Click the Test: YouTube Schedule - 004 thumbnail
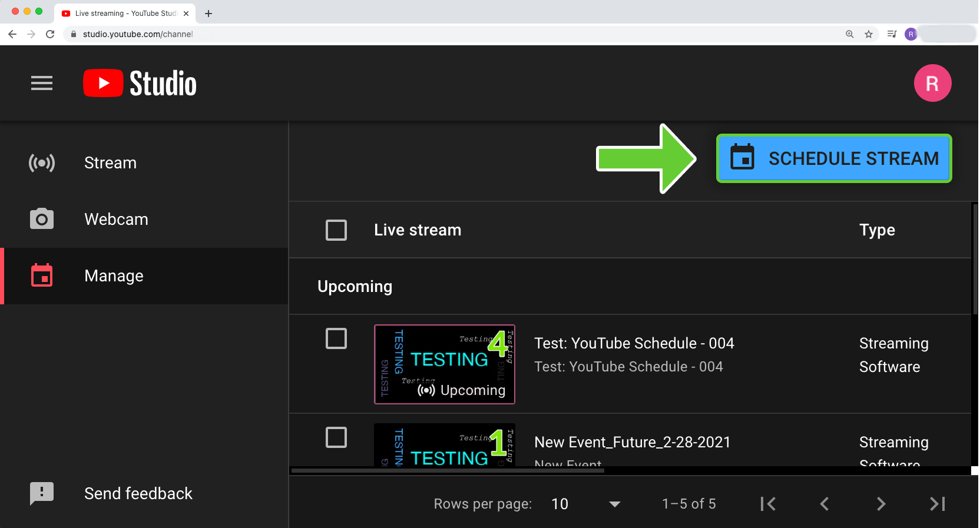 point(445,364)
